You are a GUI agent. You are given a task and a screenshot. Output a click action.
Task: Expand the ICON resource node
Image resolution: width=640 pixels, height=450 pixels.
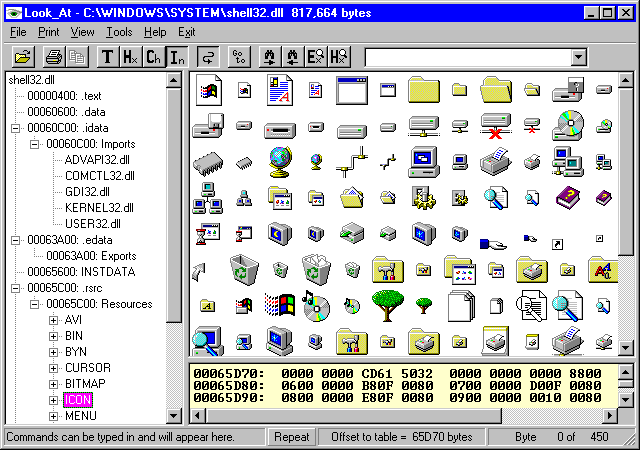(x=53, y=400)
